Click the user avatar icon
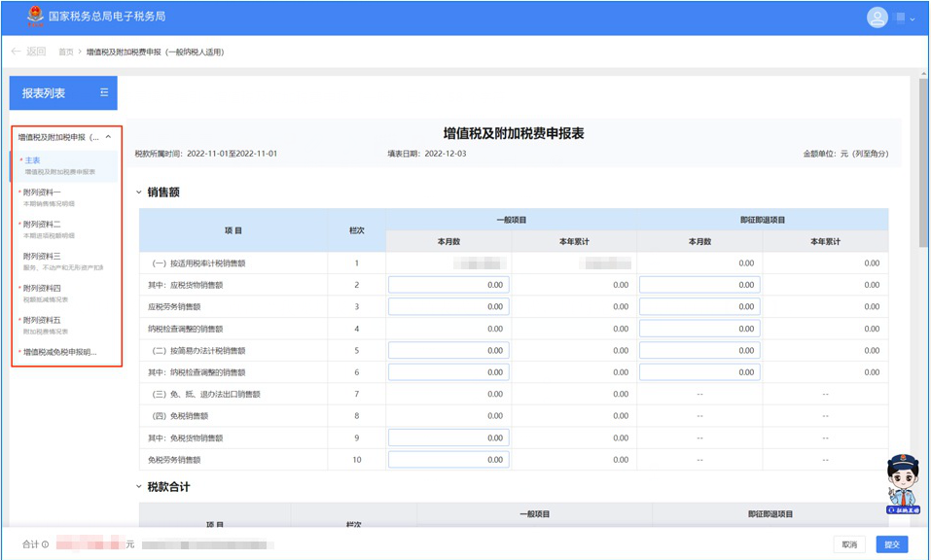The image size is (931, 560). (877, 17)
